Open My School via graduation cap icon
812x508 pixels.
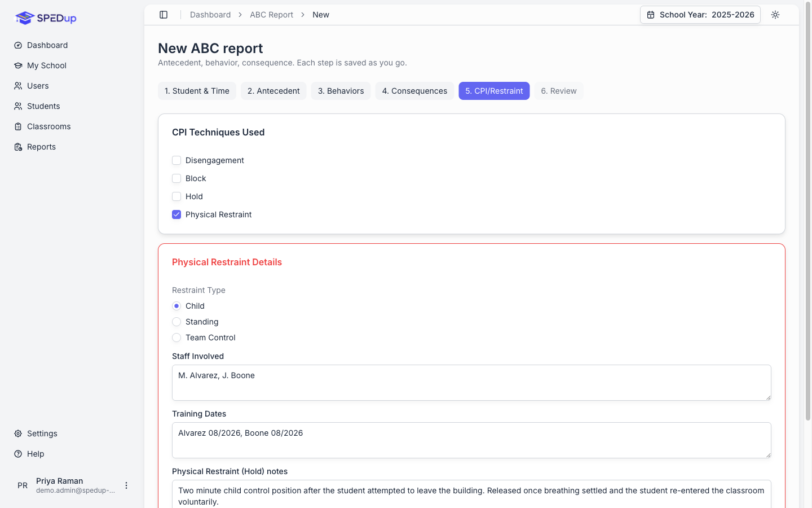tap(18, 65)
